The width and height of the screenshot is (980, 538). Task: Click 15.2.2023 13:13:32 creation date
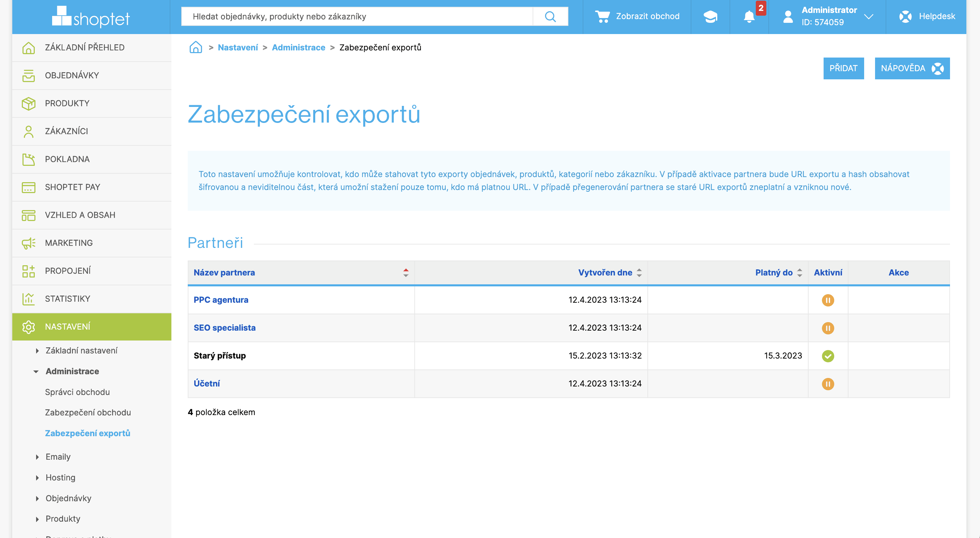605,355
